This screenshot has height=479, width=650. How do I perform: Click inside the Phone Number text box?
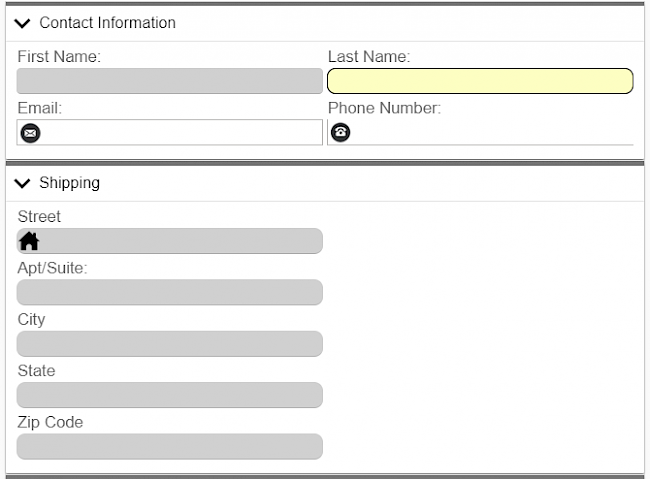pos(490,132)
